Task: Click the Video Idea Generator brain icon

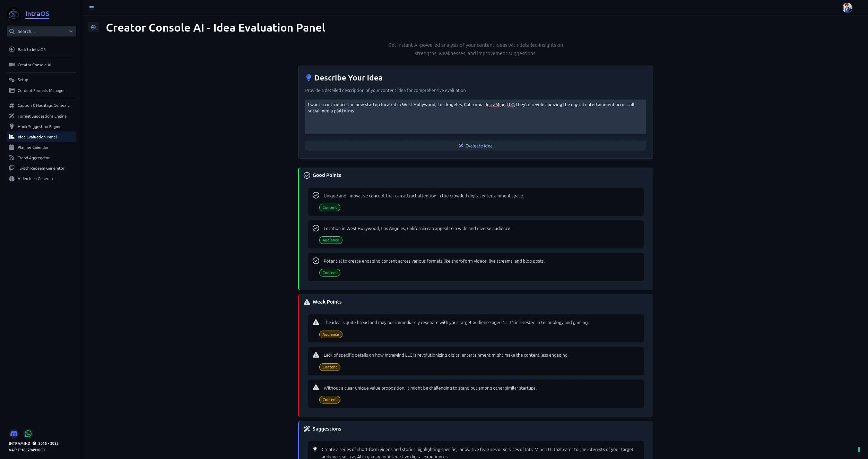Action: (12, 179)
